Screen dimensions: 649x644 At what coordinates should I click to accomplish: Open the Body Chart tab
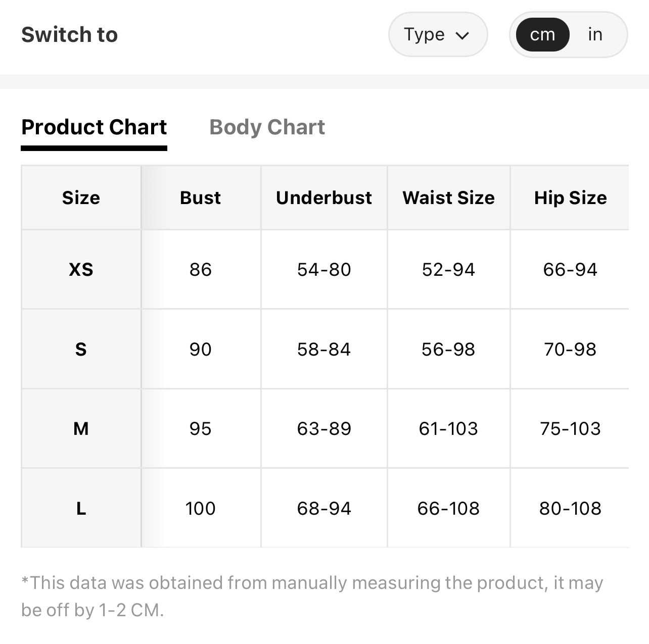[x=267, y=127]
